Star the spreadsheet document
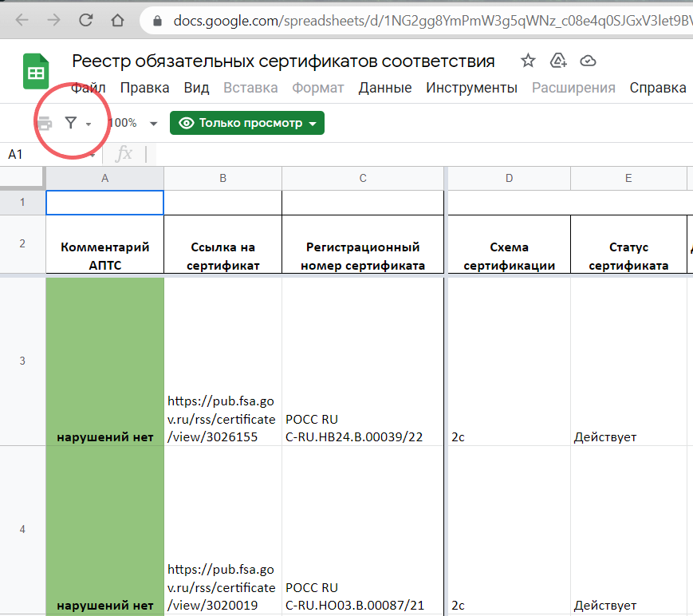This screenshot has height=616, width=693. [x=528, y=61]
